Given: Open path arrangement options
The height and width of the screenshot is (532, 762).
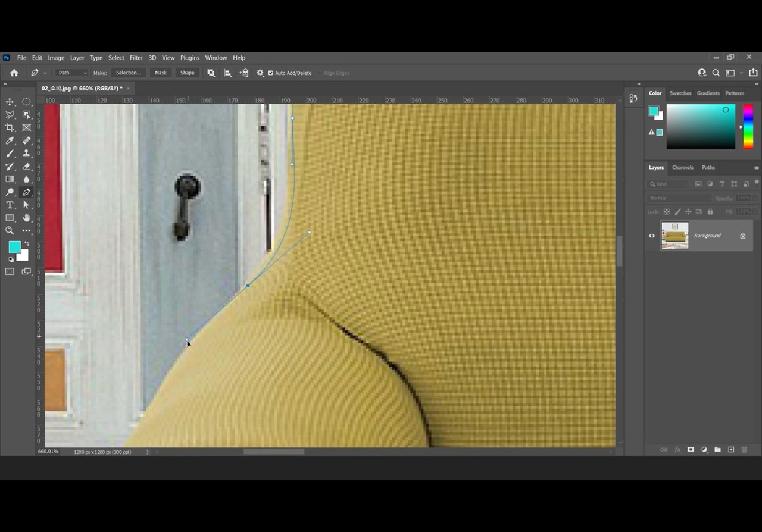Looking at the screenshot, I should click(244, 73).
